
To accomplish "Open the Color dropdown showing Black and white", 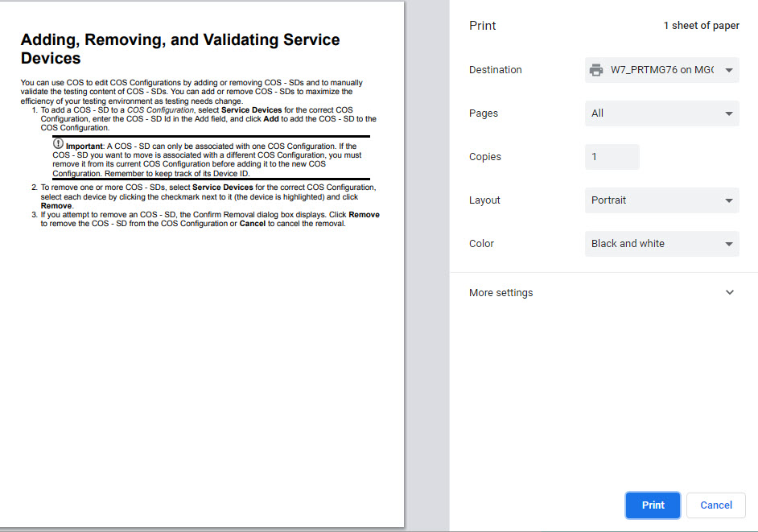I will (x=661, y=244).
